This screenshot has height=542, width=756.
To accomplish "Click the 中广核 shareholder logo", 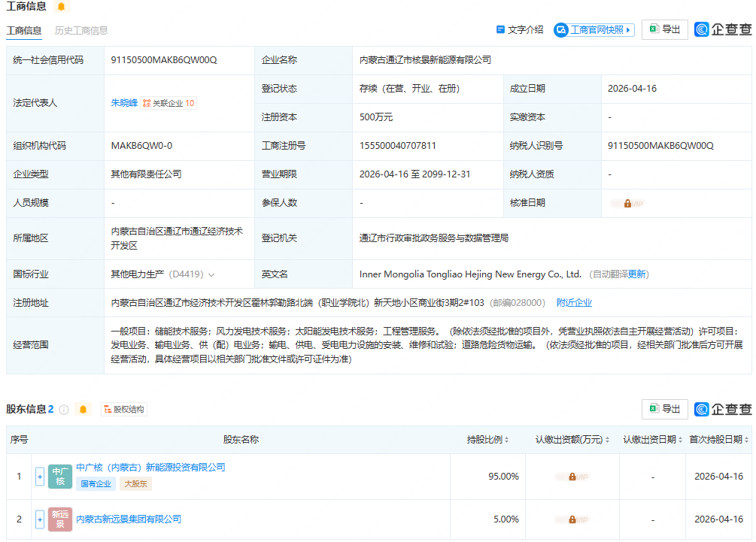I will pyautogui.click(x=60, y=476).
